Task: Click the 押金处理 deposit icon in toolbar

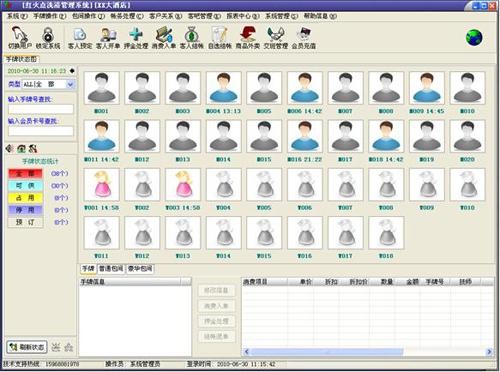Action: pyautogui.click(x=136, y=37)
